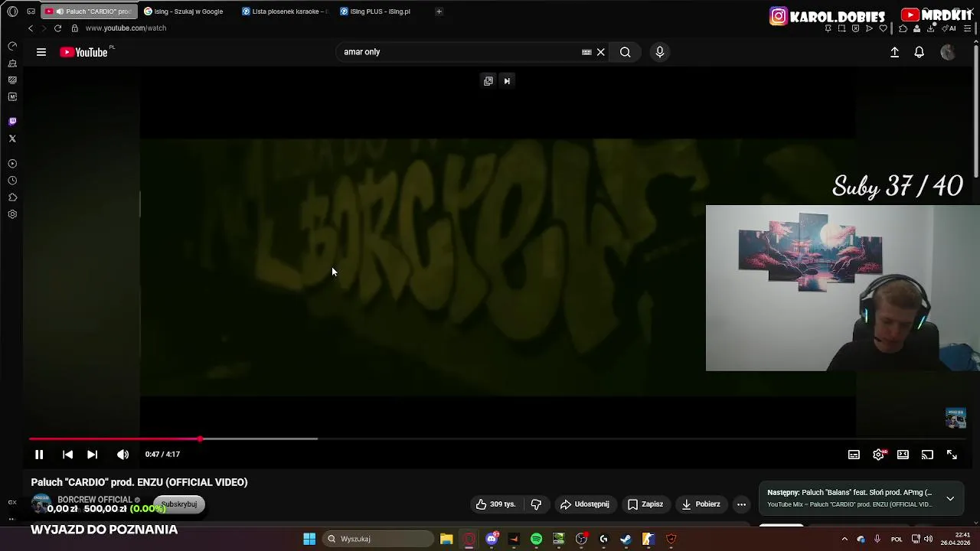Viewport: 980px width, 551px height.
Task: Open the YouTube account avatar menu
Action: (948, 52)
